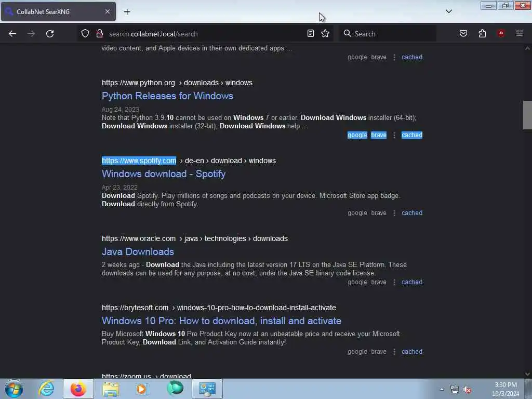Expand the list all tabs chevron
This screenshot has width=532, height=399.
pyautogui.click(x=448, y=11)
